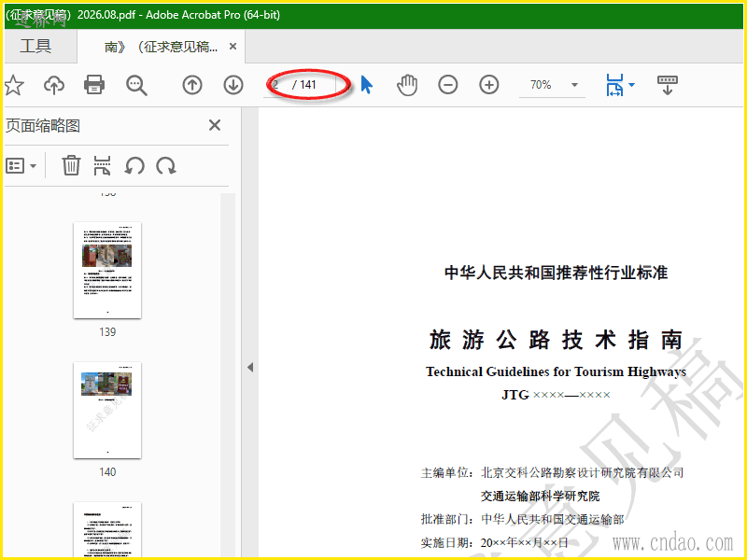Click the thumbnail panel scrollbar

228,375
